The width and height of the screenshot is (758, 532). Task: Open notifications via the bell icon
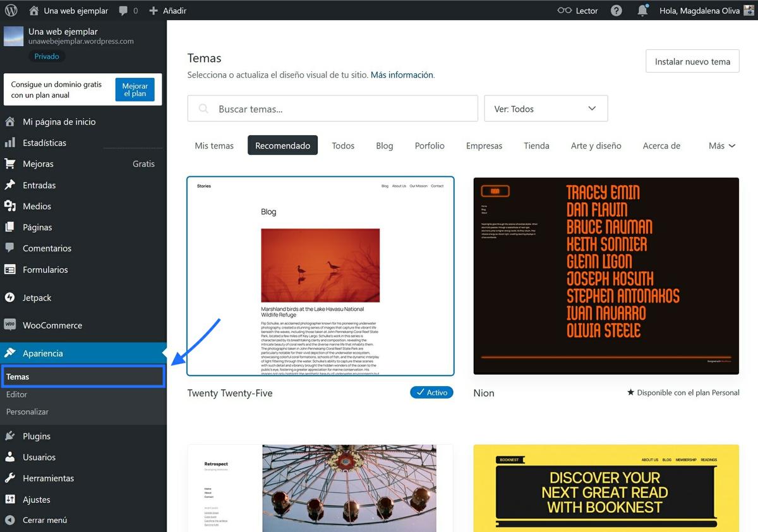coord(642,10)
